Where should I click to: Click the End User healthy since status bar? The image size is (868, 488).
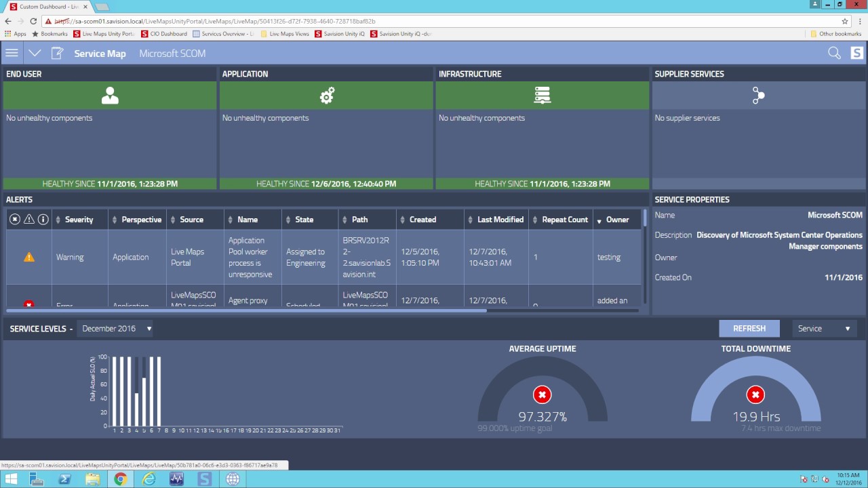(x=110, y=184)
